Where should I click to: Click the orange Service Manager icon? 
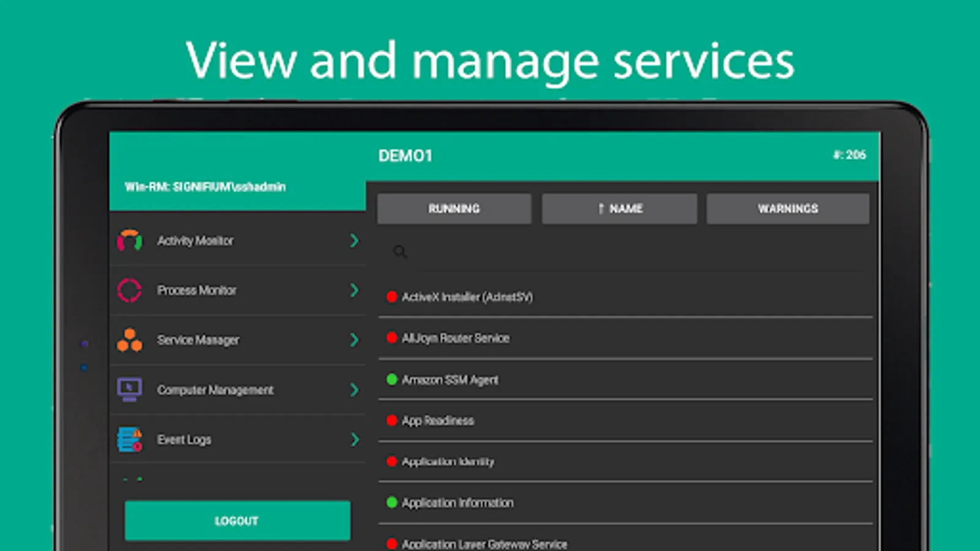(x=129, y=340)
